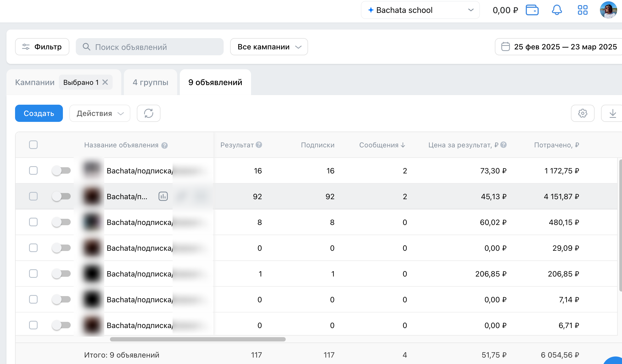Image resolution: width=622 pixels, height=364 pixels.
Task: Click the download report icon
Action: [x=613, y=113]
